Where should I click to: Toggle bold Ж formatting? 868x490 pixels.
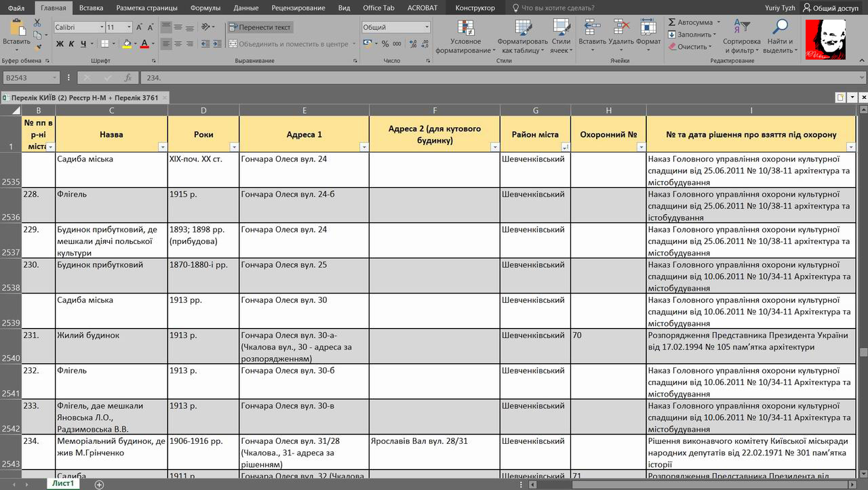pos(60,44)
